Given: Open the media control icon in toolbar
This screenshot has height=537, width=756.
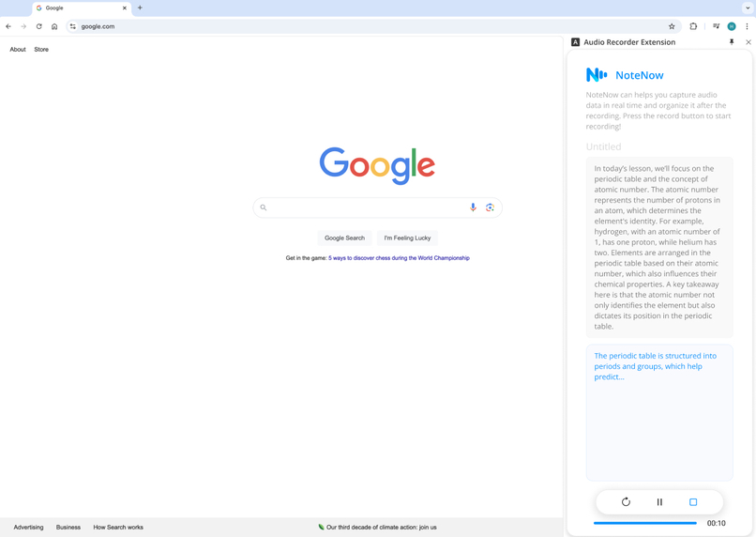Looking at the screenshot, I should [717, 26].
